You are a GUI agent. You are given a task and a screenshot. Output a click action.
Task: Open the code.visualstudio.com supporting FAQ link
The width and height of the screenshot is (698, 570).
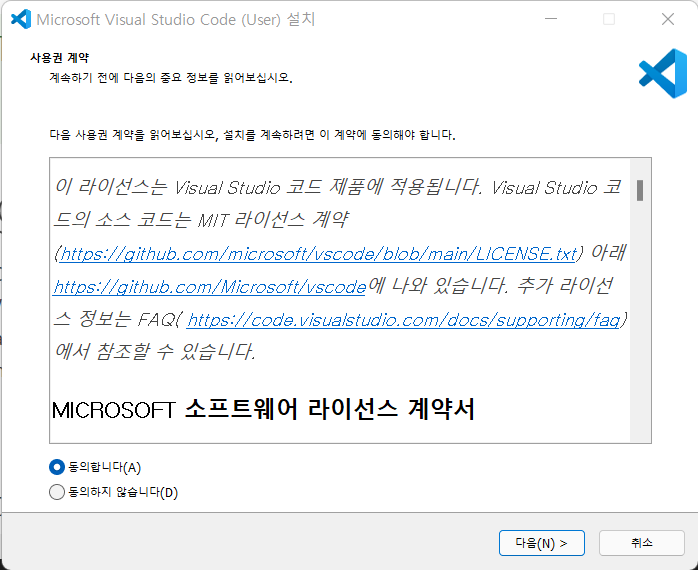coord(404,320)
